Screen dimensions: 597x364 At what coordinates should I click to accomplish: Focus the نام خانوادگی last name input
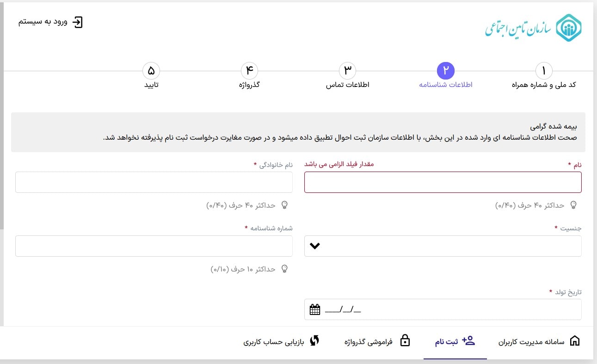[x=154, y=182]
